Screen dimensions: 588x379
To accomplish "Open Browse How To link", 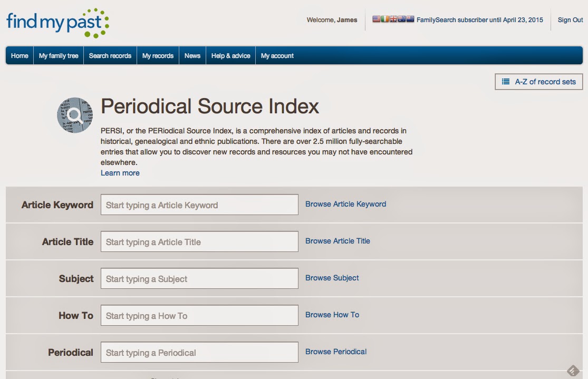I will click(x=332, y=315).
